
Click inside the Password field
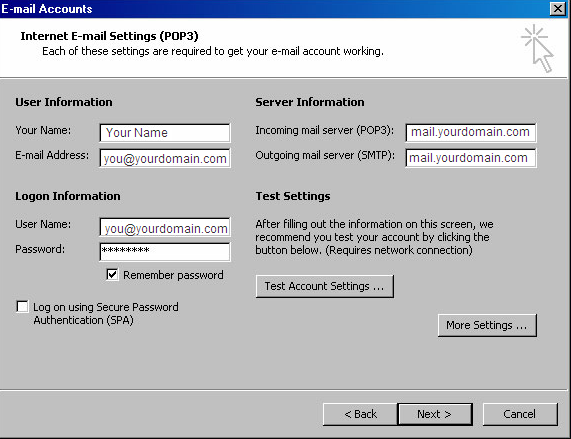(165, 252)
